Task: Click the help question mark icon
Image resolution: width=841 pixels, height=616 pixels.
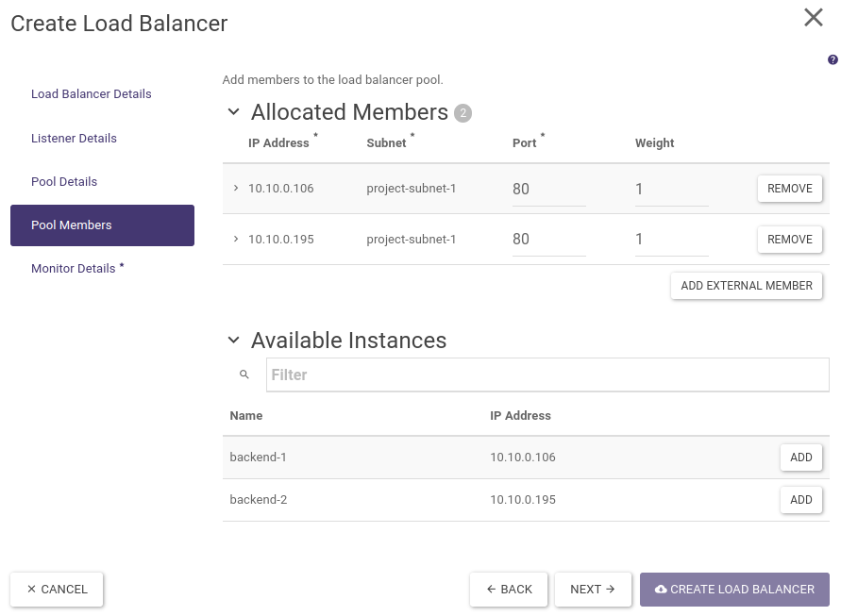Action: (x=833, y=59)
